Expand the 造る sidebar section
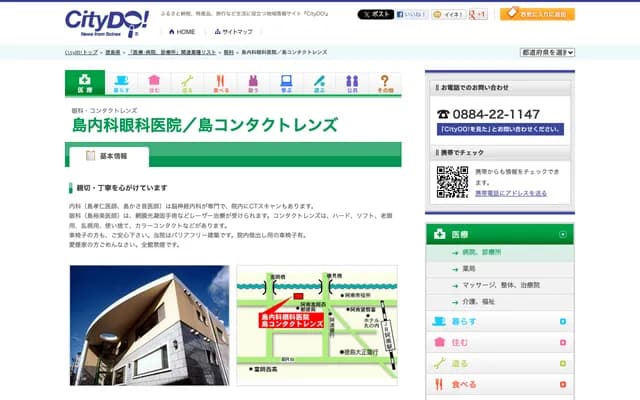 coord(563,364)
